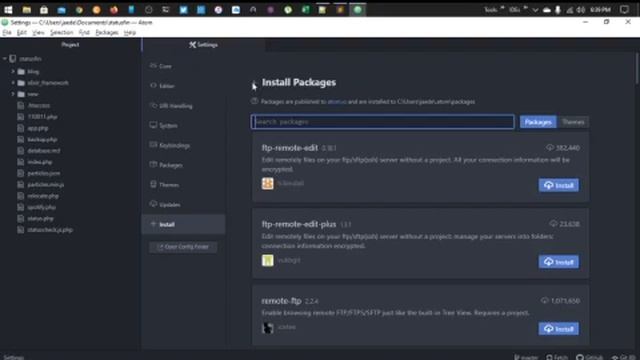Viewport: 640px width, 360px height.
Task: Open the Windows notification center
Action: pyautogui.click(x=624, y=10)
